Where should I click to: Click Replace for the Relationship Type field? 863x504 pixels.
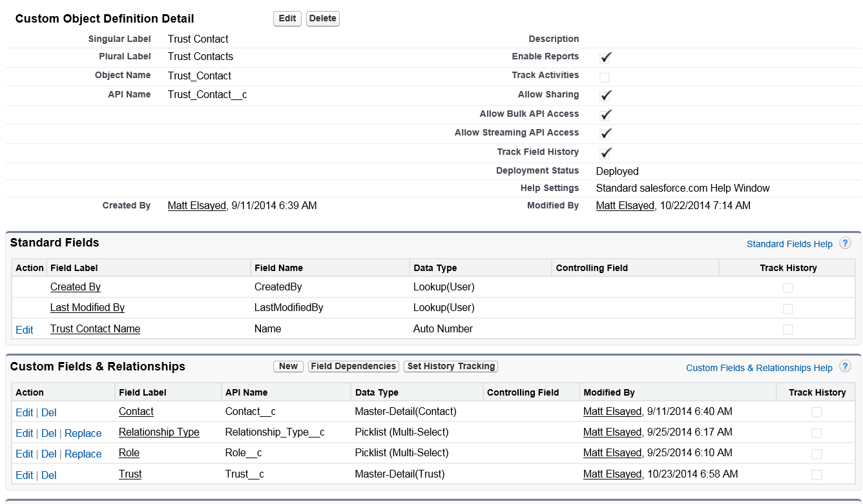[83, 434]
